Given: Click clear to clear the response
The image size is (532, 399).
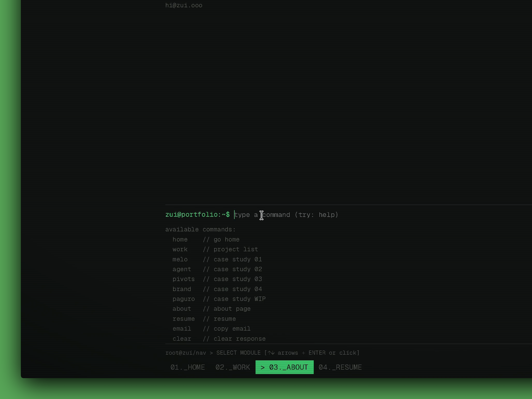Looking at the screenshot, I should (x=182, y=338).
